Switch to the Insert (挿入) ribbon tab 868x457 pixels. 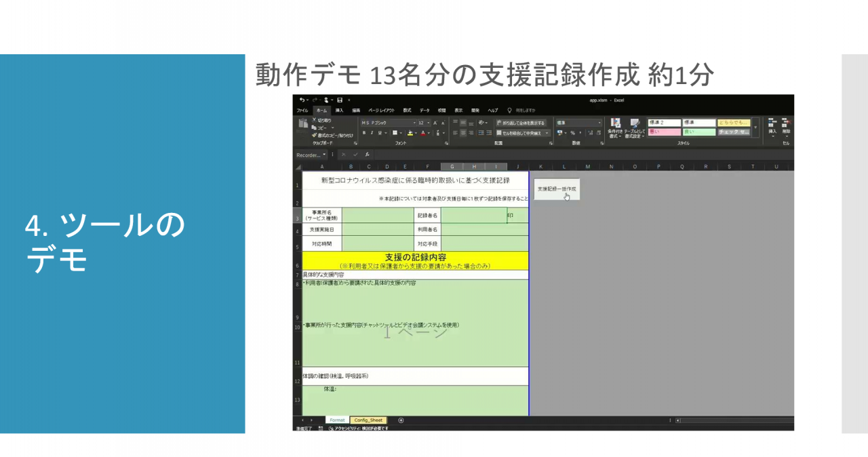[339, 111]
